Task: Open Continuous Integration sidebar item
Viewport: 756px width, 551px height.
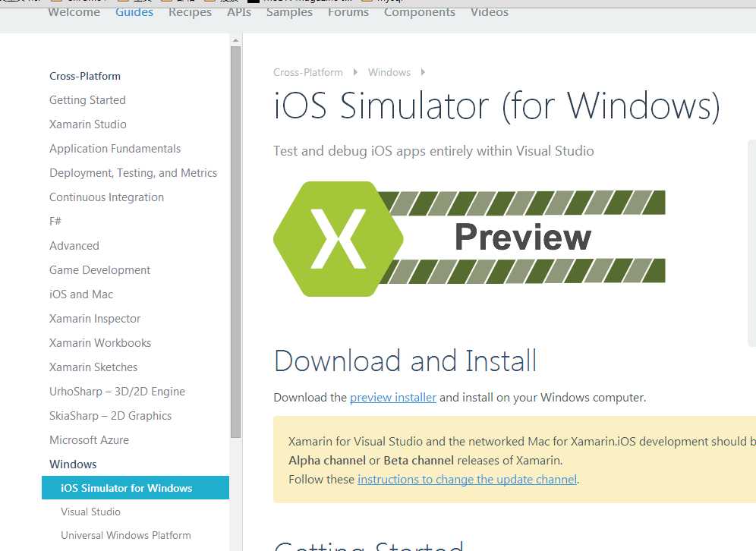Action: [106, 197]
